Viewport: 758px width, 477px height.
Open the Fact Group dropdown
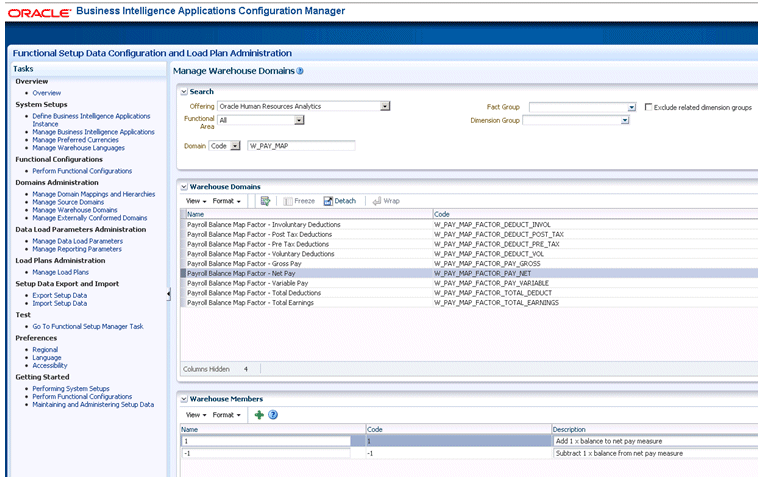(x=631, y=106)
